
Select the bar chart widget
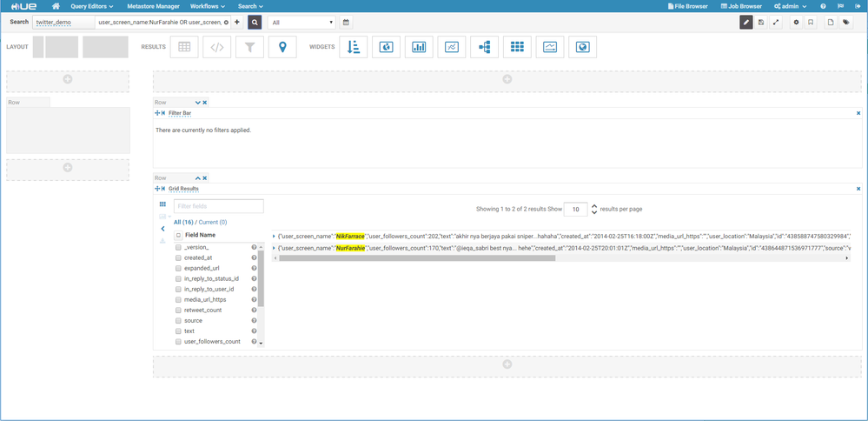pyautogui.click(x=419, y=47)
